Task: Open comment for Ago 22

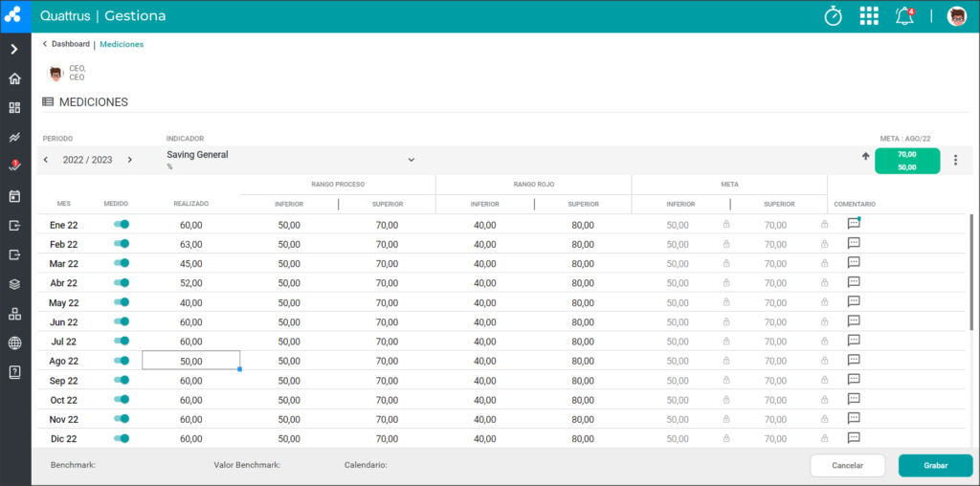Action: click(854, 360)
